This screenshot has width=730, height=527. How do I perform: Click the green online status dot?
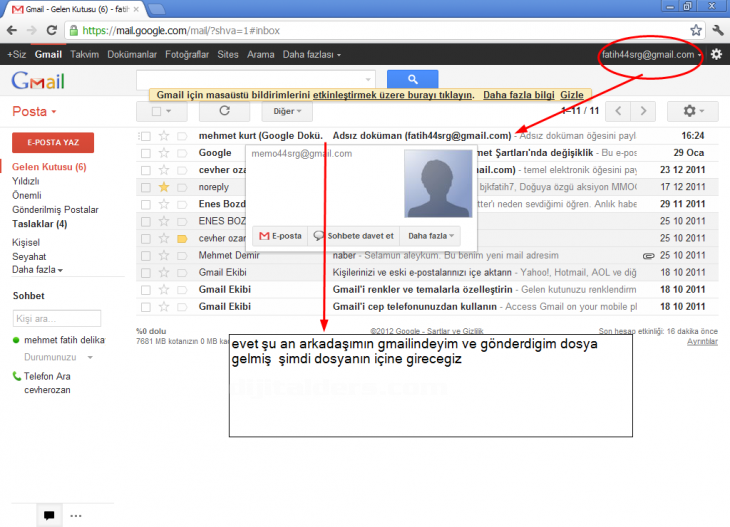(16, 340)
